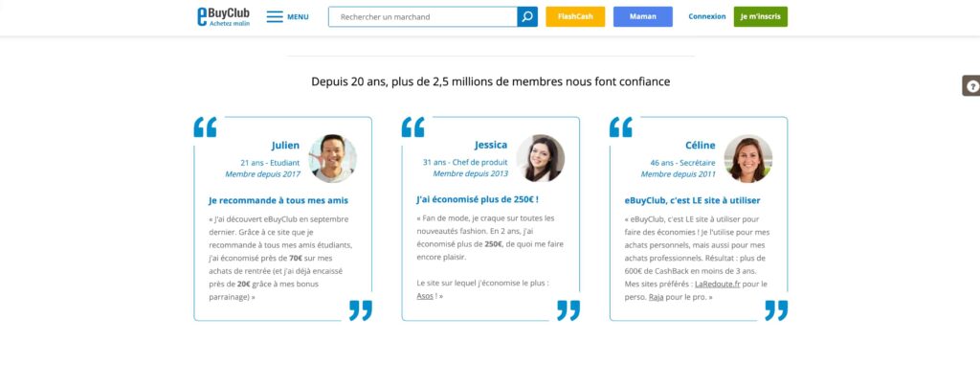Open the hamburger MENU icon
The image size is (980, 365).
coord(275,17)
